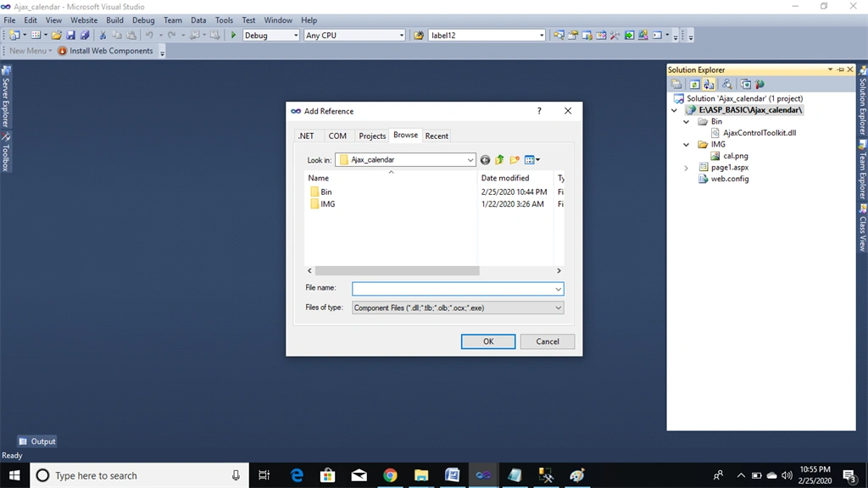Open the Team Explorer side tab
Screen dimensions: 868x488
[x=862, y=171]
